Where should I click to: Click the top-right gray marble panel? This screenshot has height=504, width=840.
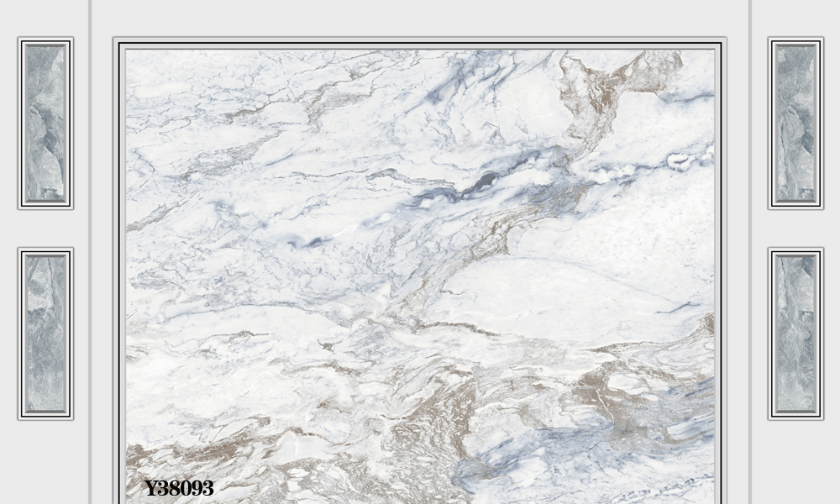pyautogui.click(x=795, y=123)
